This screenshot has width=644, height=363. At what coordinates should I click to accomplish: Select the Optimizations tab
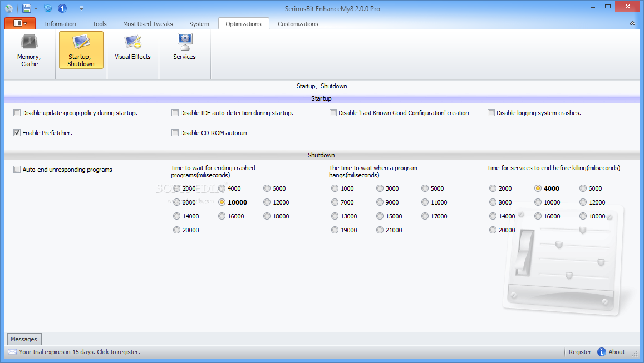point(244,24)
